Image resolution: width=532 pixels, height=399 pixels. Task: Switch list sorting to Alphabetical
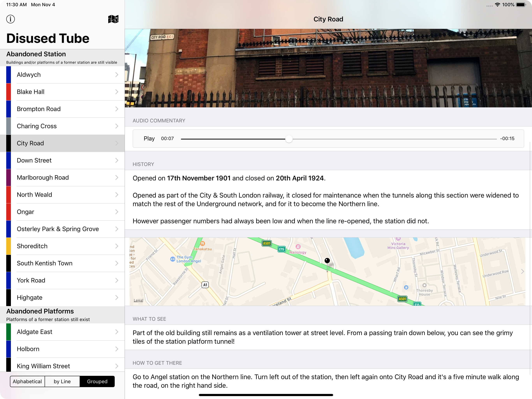(x=27, y=381)
